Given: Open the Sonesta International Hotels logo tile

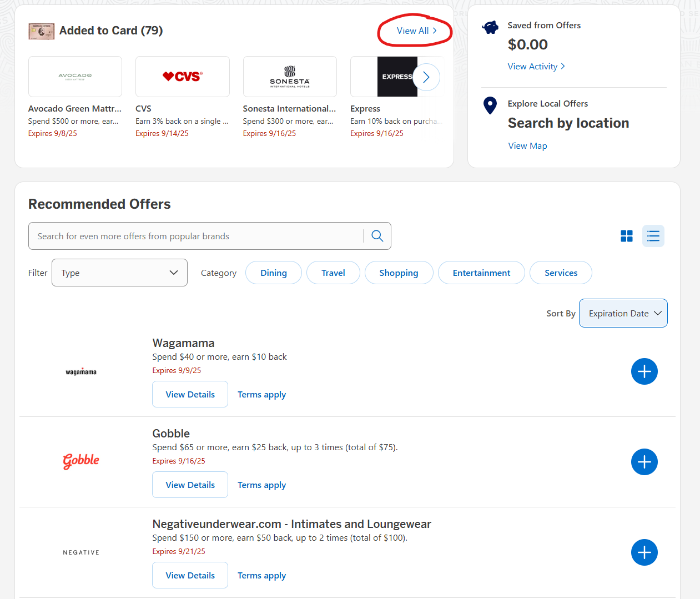Looking at the screenshot, I should 290,77.
